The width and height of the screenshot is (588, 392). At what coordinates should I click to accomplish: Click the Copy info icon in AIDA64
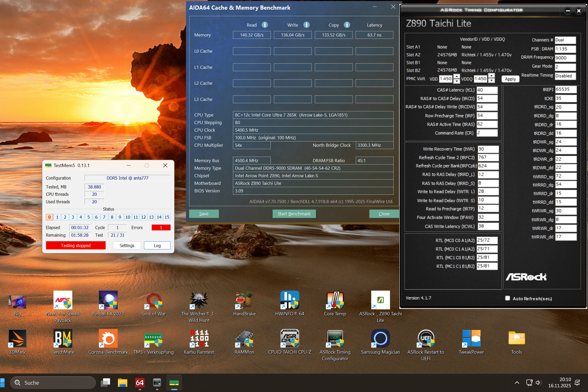click(347, 25)
